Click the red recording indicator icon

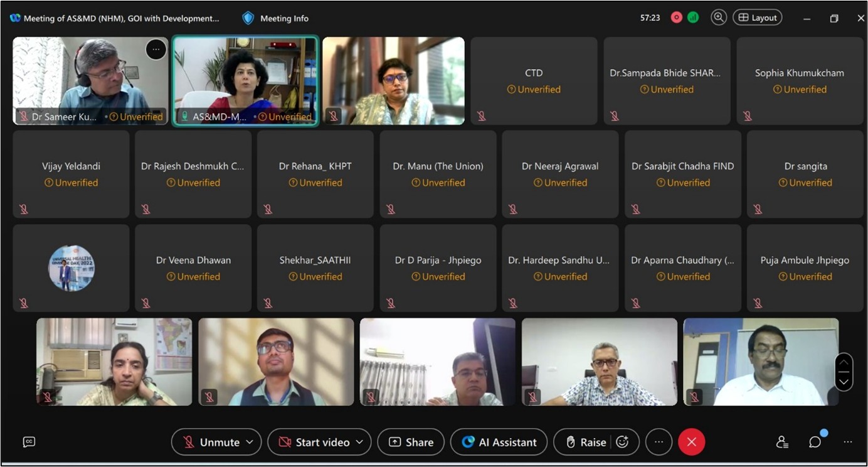(676, 18)
